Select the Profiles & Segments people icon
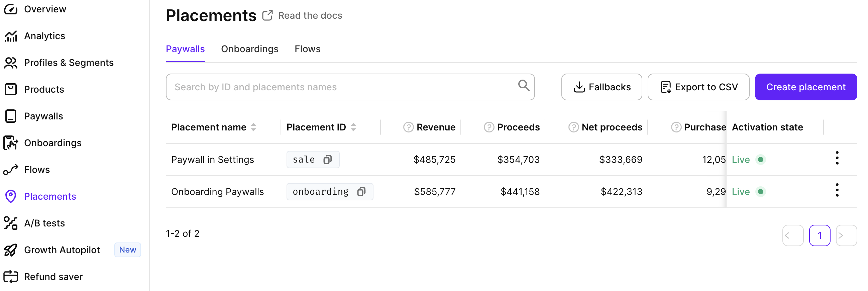The width and height of the screenshot is (868, 291). (11, 63)
